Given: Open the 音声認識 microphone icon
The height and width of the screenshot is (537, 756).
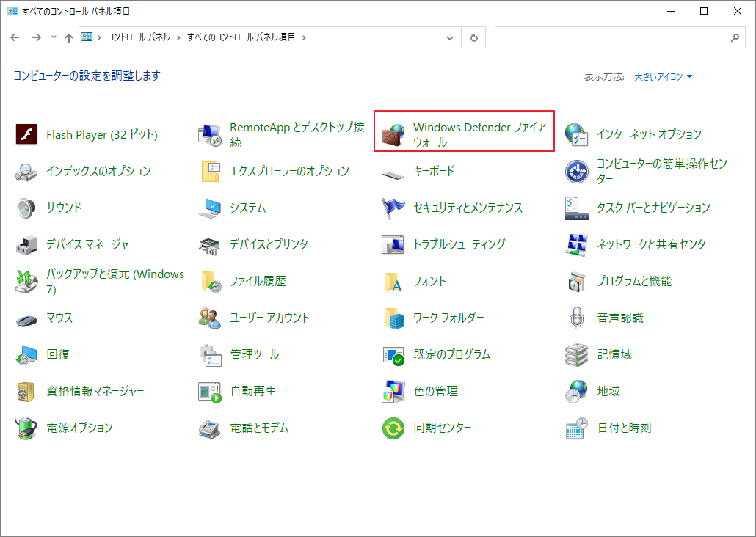Looking at the screenshot, I should coord(577,318).
